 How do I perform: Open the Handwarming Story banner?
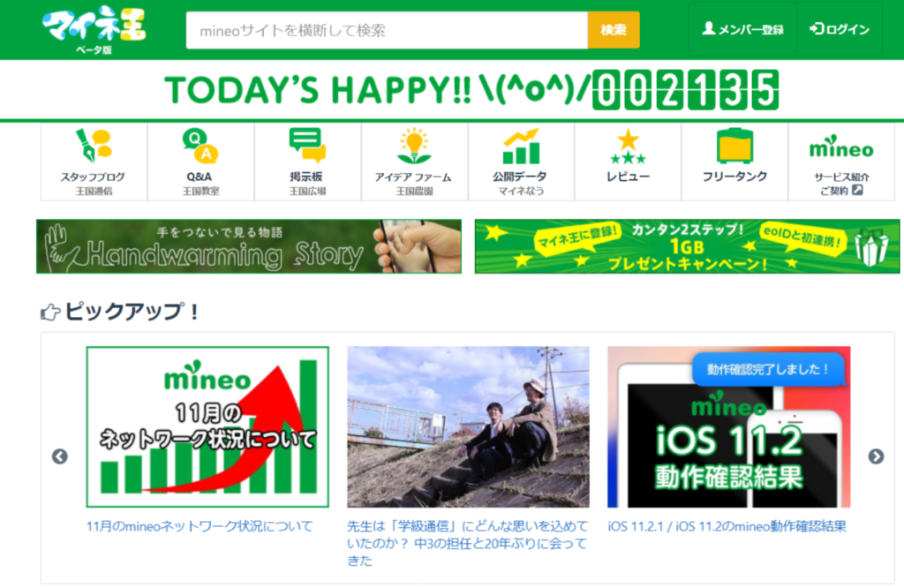(248, 246)
